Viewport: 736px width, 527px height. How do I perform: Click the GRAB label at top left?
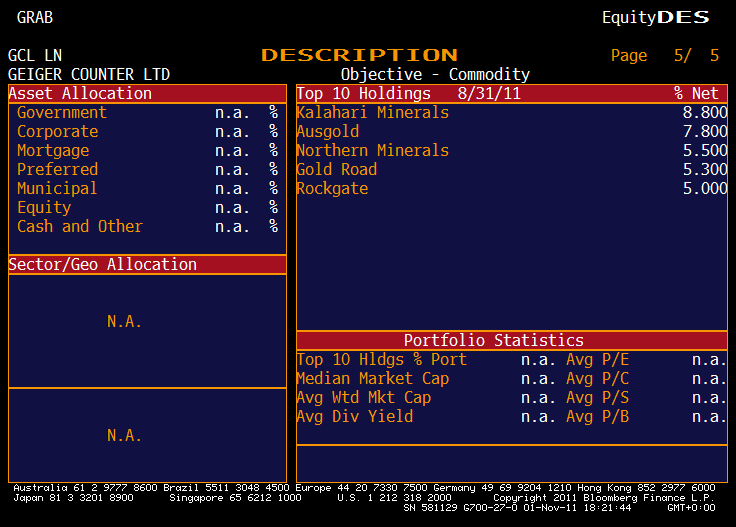35,17
